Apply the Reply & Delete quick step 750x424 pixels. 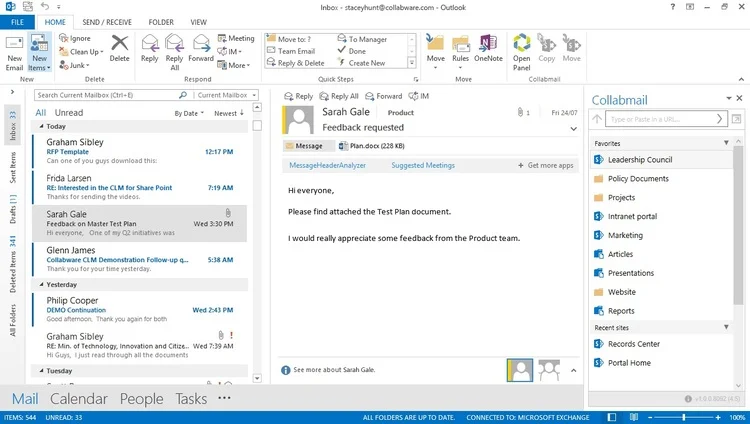[296, 63]
